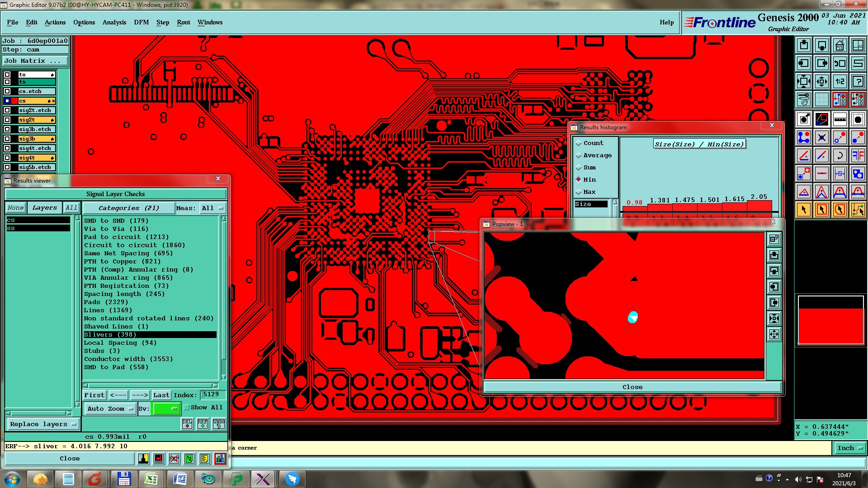868x488 pixels.
Task: Click Popview pan up icon
Action: click(774, 255)
